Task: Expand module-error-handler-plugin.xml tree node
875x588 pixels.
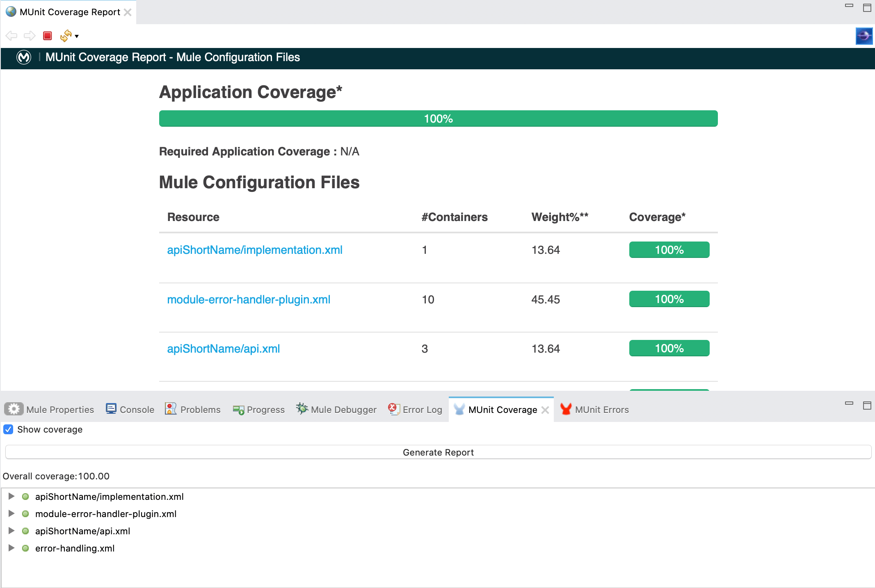Action: pos(11,514)
